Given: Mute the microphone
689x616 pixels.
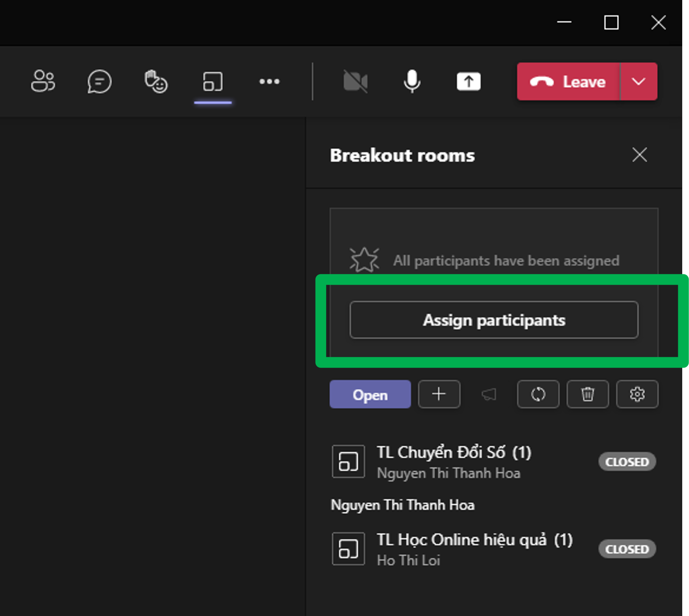Looking at the screenshot, I should 412,81.
